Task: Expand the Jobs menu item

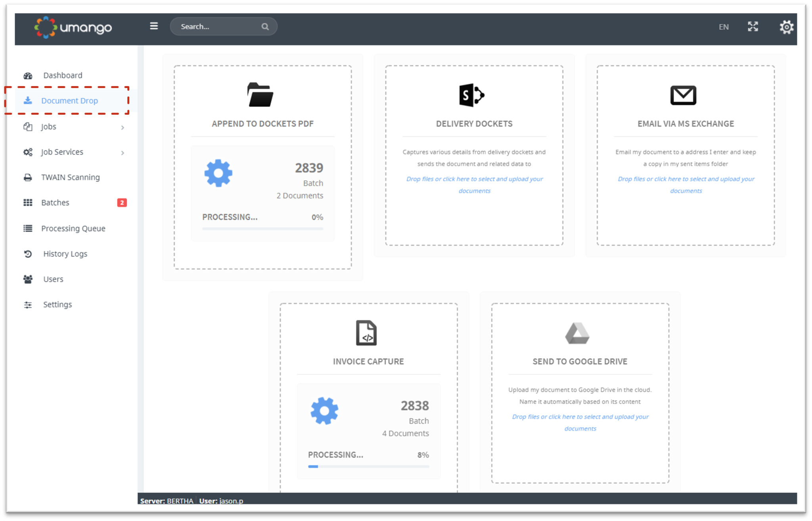Action: (x=49, y=126)
